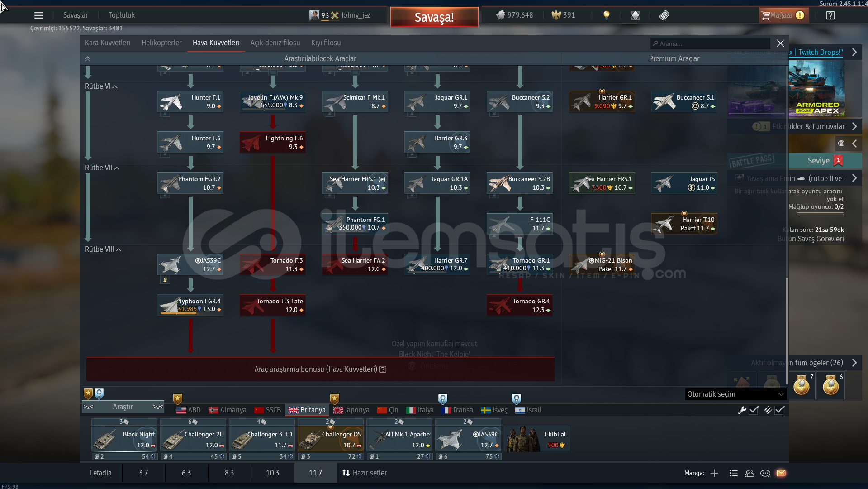Select the MiG-21 Bison premium tile

point(602,264)
